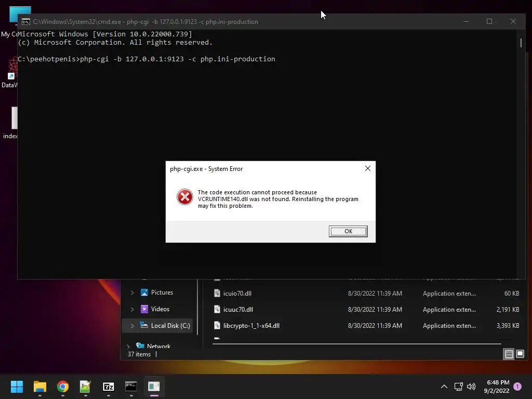Click the 60 KB size of icuio70.dll

point(512,294)
